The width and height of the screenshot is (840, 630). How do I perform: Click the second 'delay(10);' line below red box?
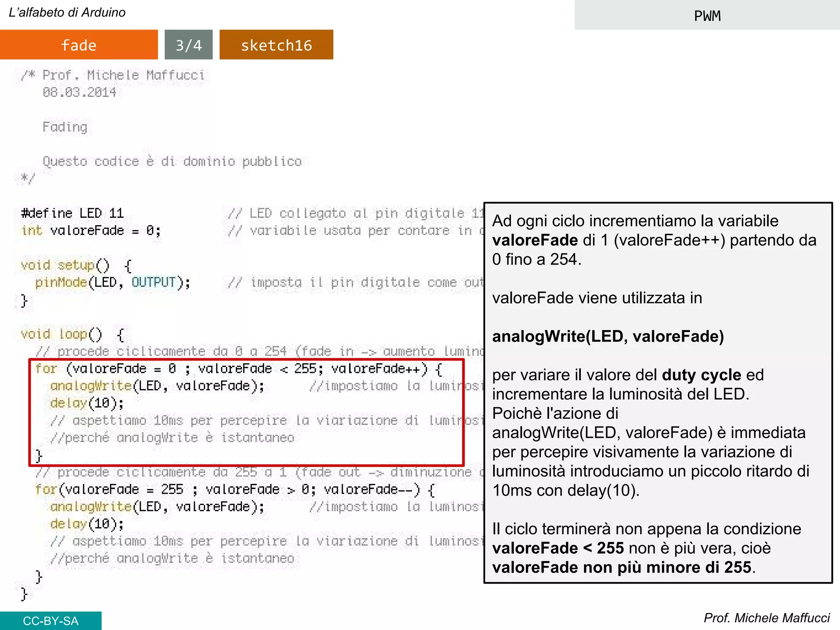coord(87,524)
